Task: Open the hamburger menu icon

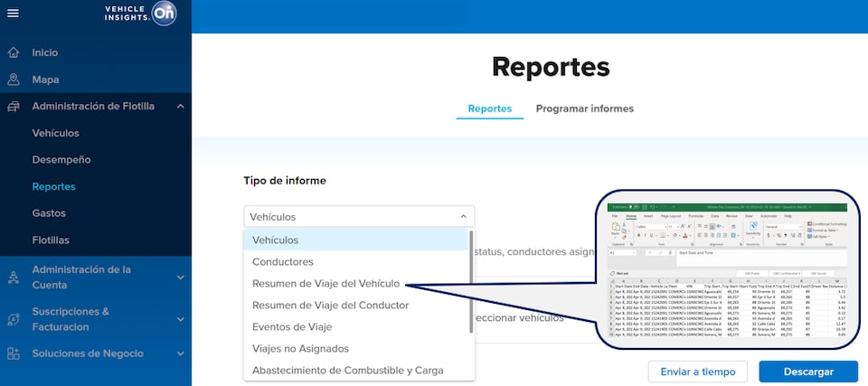Action: coord(13,13)
